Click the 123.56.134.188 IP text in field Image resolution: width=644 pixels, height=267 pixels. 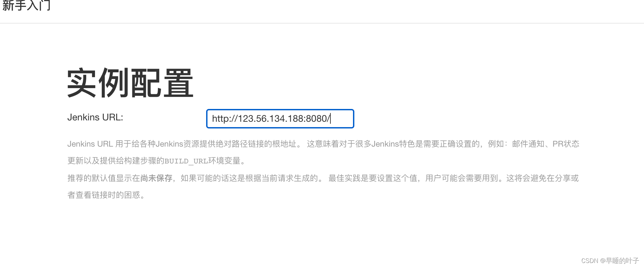tap(271, 119)
